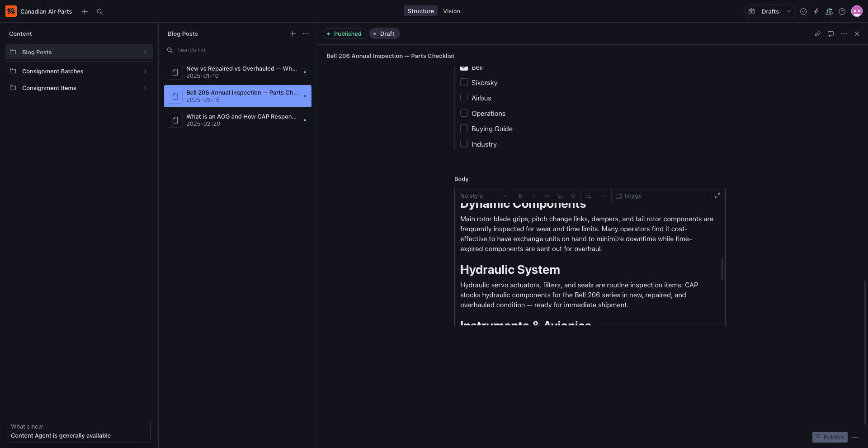Expand Consignment Items with its chevron
Viewport: 868px width, 448px height.
[145, 88]
